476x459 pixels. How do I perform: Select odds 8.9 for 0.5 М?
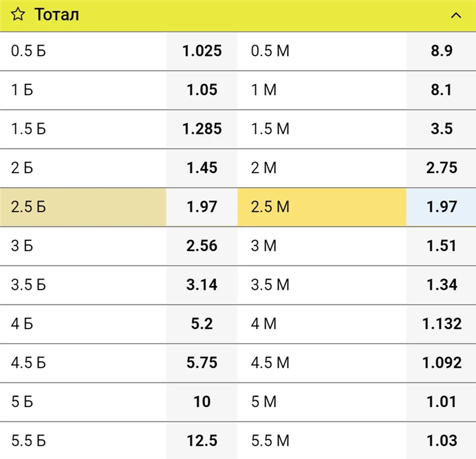[x=441, y=51]
